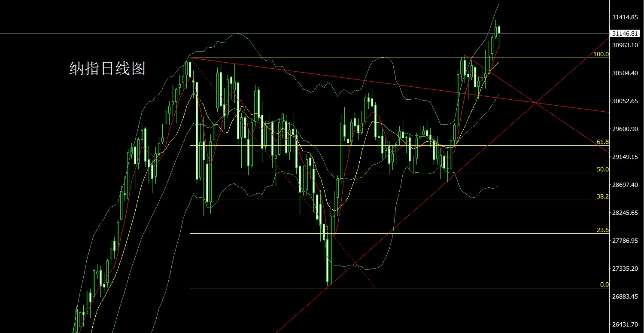Click the 27335.20 price axis label
The image size is (644, 333).
click(625, 269)
